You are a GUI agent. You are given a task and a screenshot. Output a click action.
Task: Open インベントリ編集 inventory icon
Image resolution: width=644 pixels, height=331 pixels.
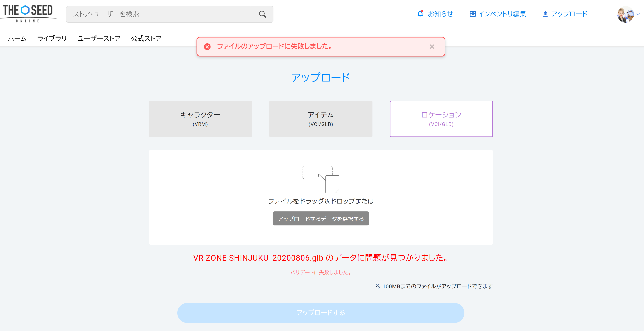(473, 14)
